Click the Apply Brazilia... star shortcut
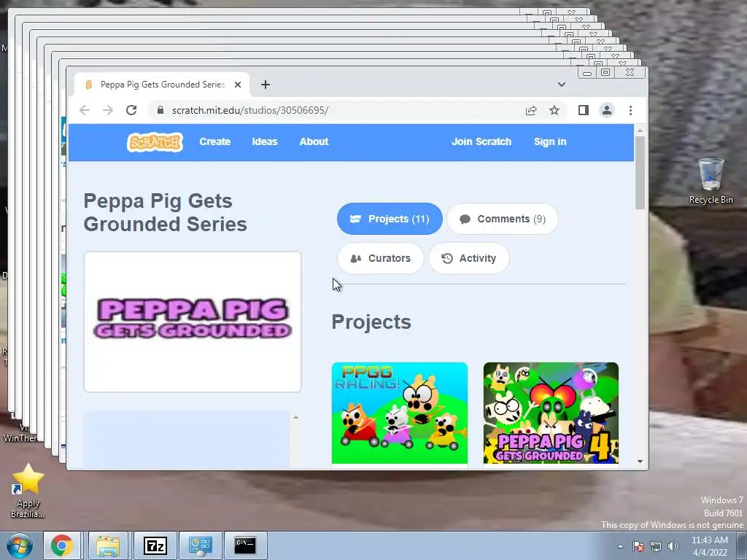Viewport: 747px width, 560px height. coord(28,491)
